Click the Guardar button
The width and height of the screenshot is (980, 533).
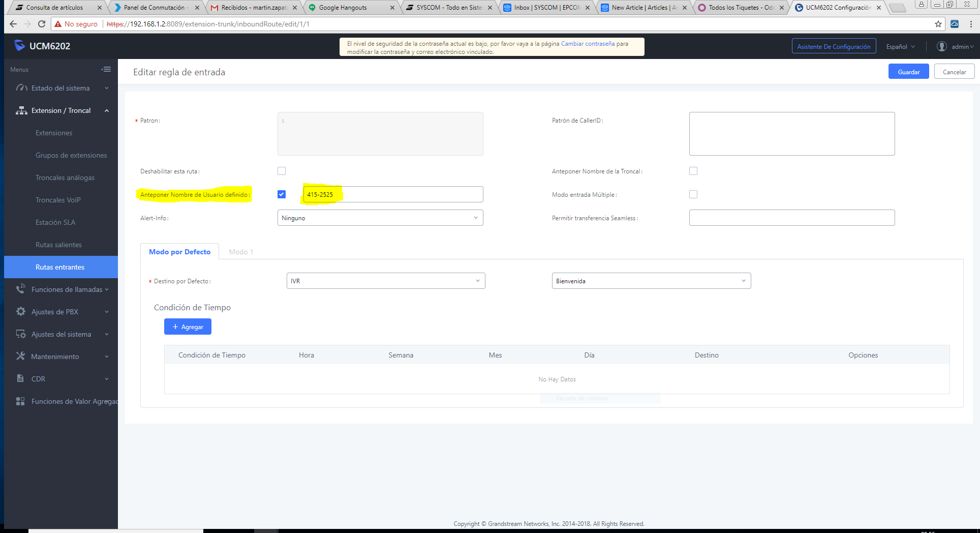click(908, 72)
